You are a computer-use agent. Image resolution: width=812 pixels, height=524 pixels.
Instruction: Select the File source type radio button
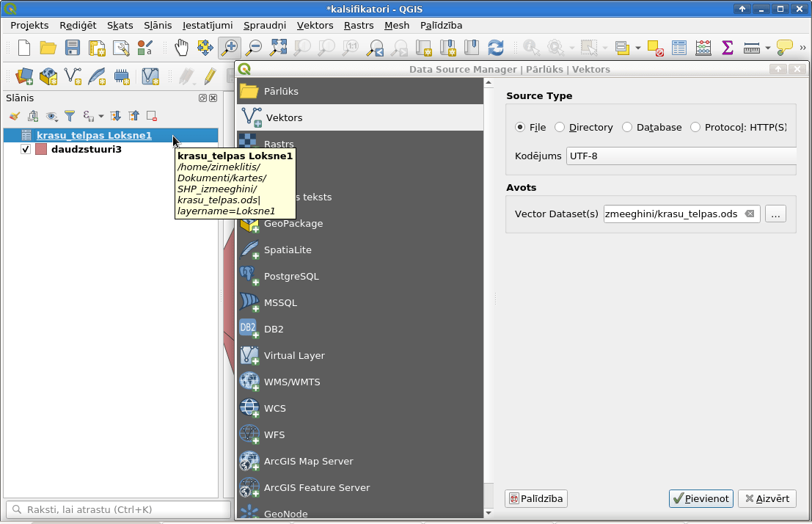point(520,127)
